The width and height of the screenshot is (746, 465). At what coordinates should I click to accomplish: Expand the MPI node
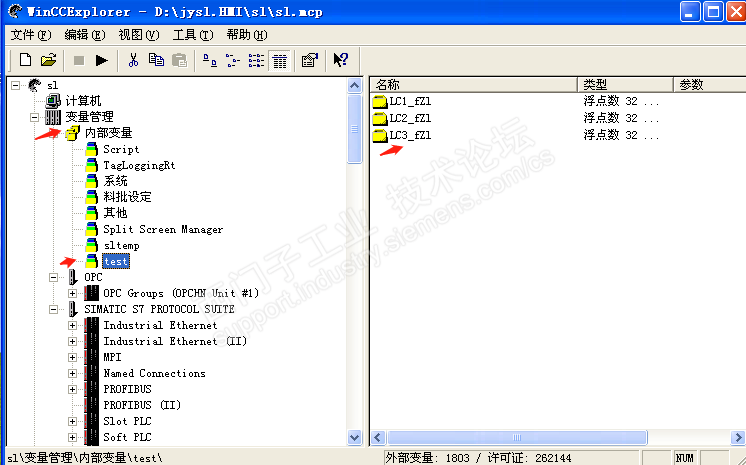(x=72, y=357)
